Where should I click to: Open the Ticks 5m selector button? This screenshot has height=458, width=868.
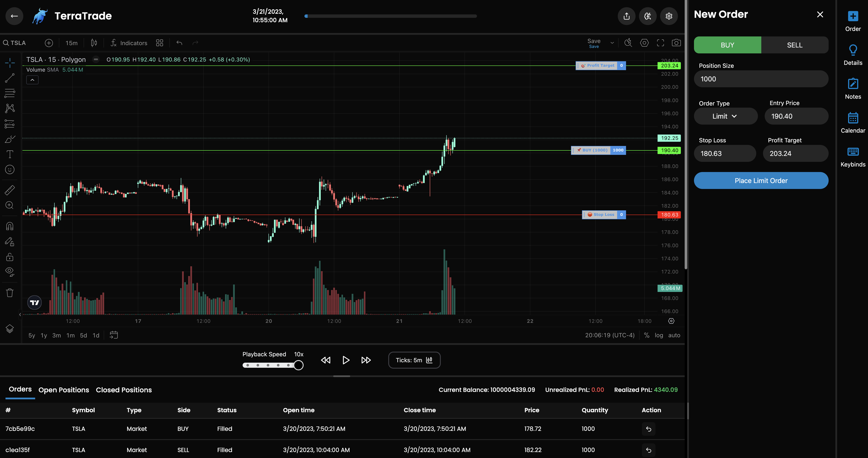coord(414,360)
